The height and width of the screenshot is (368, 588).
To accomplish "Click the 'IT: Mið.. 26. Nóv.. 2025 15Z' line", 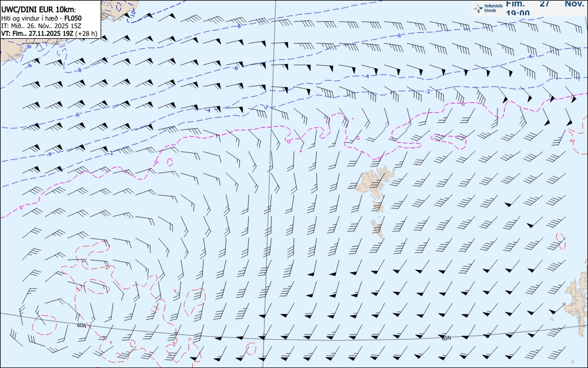I will coord(41,26).
